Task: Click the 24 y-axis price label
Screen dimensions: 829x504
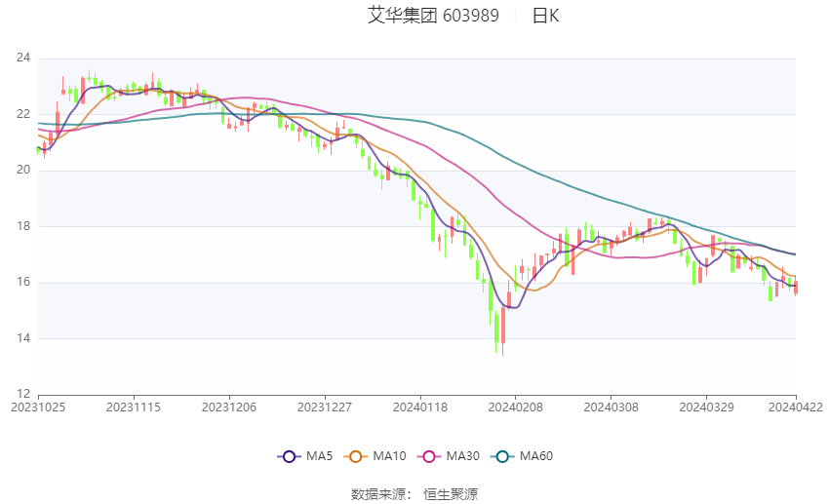Action: click(23, 58)
